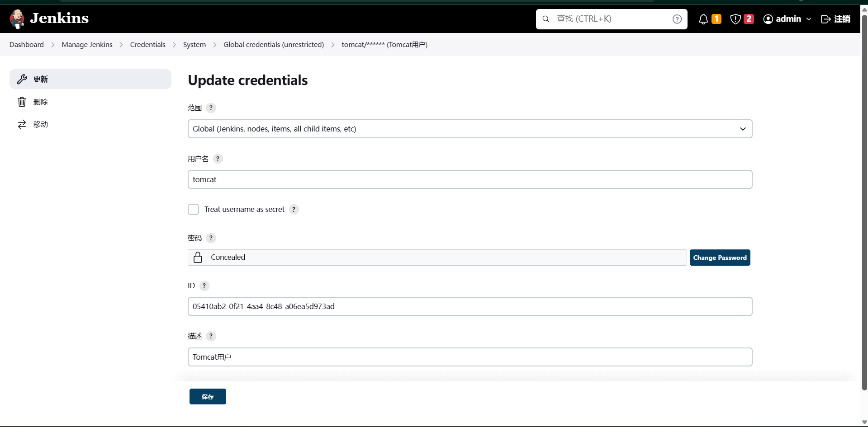
Task: Open admin user profile icon
Action: point(768,19)
